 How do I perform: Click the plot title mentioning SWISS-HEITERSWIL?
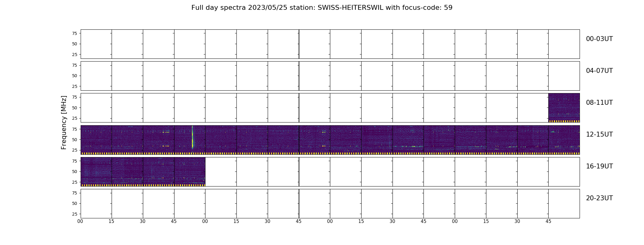click(x=322, y=8)
